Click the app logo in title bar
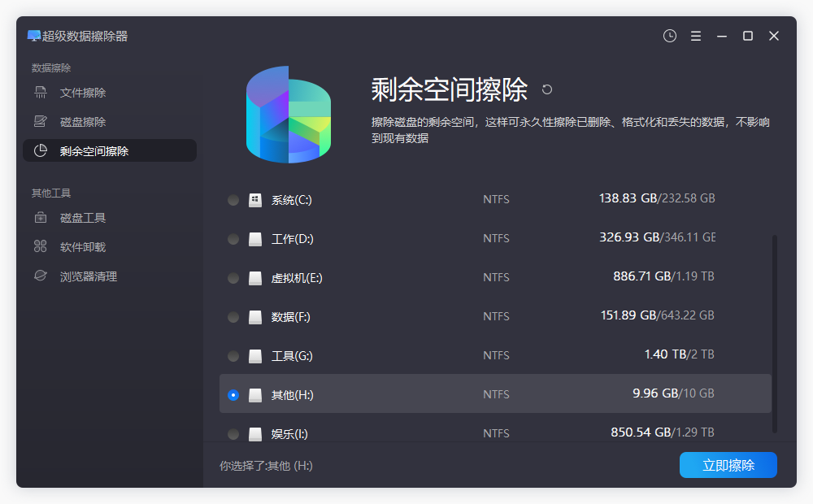The height and width of the screenshot is (504, 813). pos(34,36)
